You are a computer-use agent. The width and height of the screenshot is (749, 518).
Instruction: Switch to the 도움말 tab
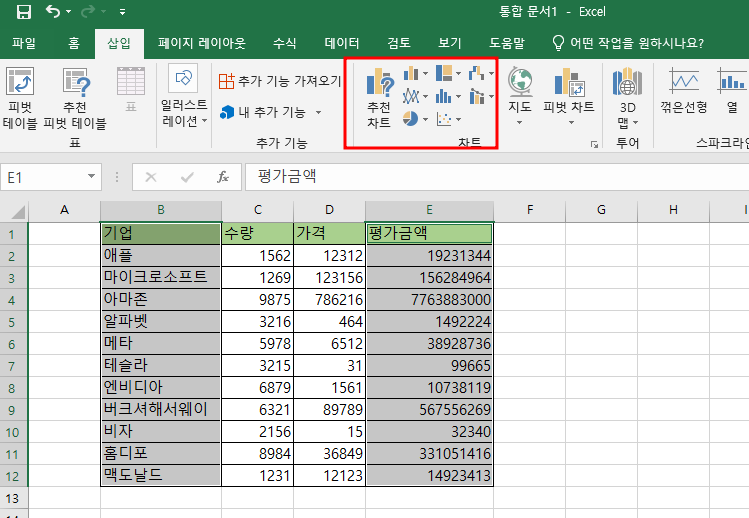pyautogui.click(x=507, y=43)
